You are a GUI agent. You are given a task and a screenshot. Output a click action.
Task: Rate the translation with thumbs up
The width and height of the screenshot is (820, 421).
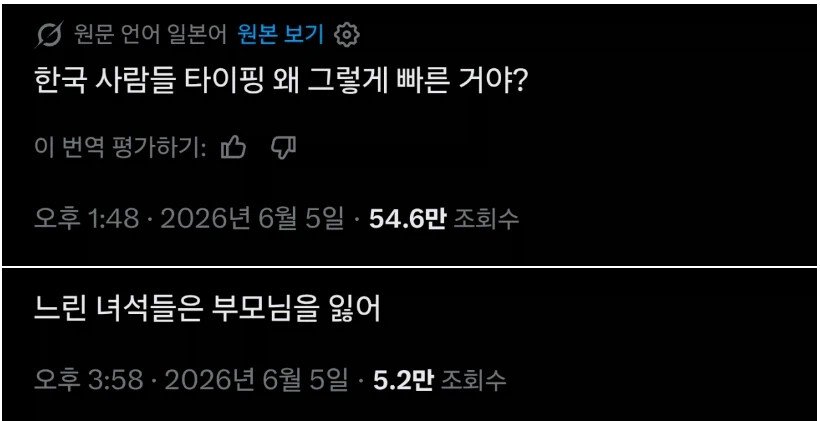tap(233, 147)
